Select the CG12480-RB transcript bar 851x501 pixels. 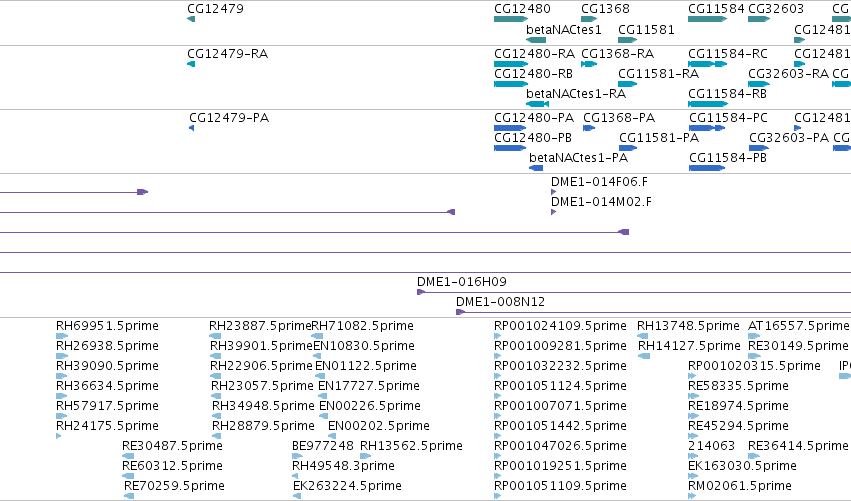point(511,84)
